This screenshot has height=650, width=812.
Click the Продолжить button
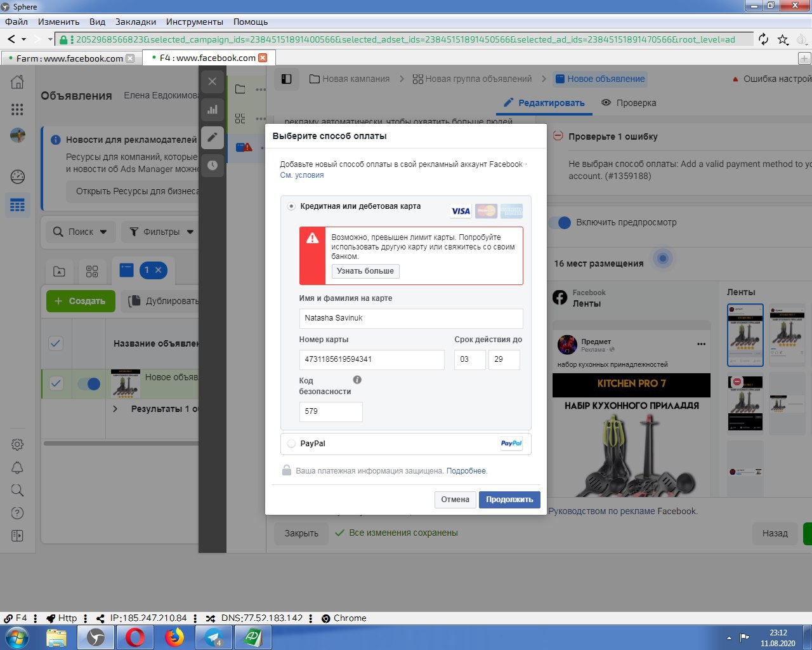[x=509, y=500]
